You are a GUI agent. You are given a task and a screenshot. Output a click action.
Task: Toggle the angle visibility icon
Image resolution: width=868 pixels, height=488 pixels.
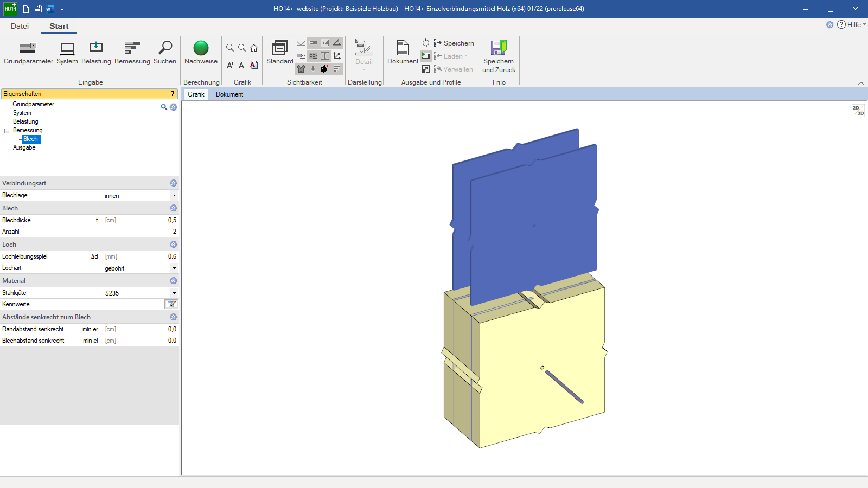click(337, 43)
